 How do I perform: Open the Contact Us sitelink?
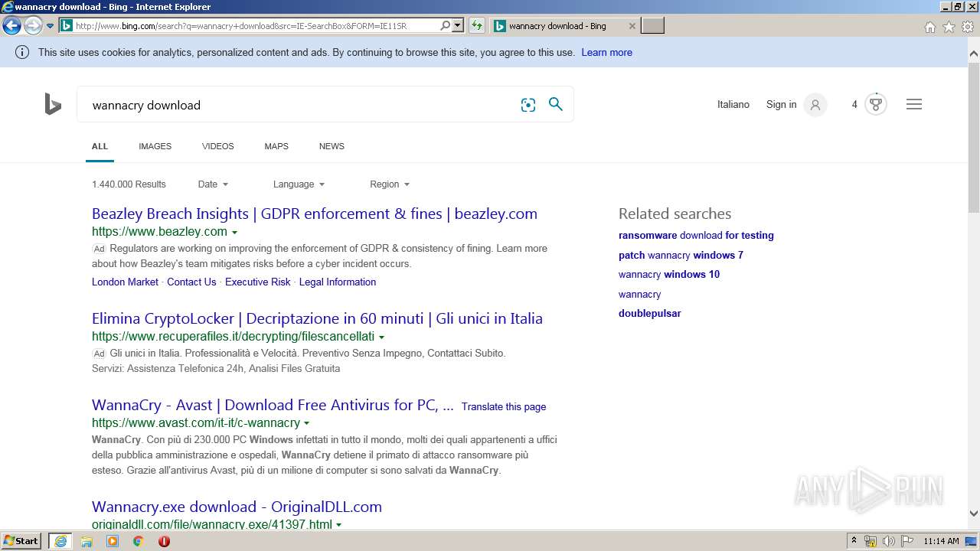pos(191,282)
